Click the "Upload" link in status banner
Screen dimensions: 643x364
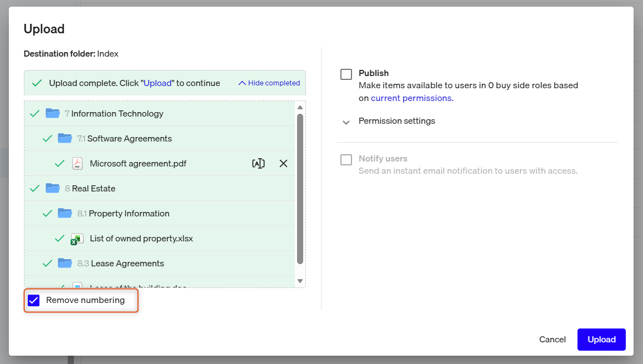158,83
